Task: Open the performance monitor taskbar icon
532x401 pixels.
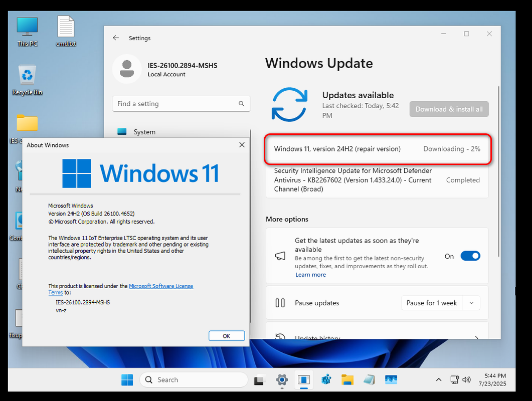Action: click(x=391, y=379)
